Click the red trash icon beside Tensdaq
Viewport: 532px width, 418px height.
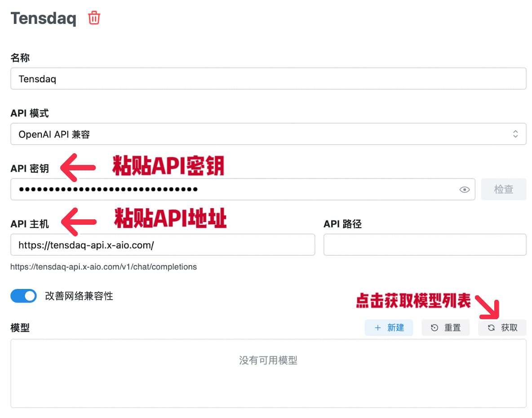click(x=94, y=18)
